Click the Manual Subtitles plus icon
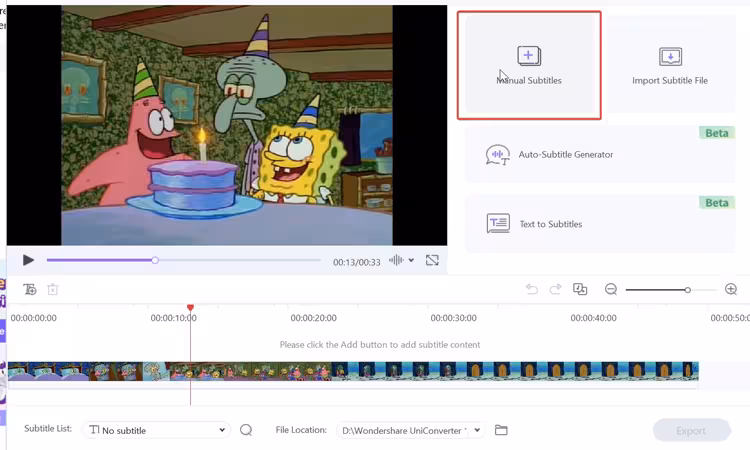Image resolution: width=750 pixels, height=450 pixels. 529,55
